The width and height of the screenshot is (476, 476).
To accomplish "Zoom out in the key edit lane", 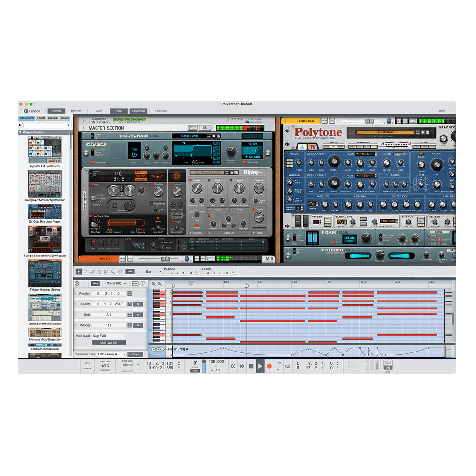I will click(153, 284).
